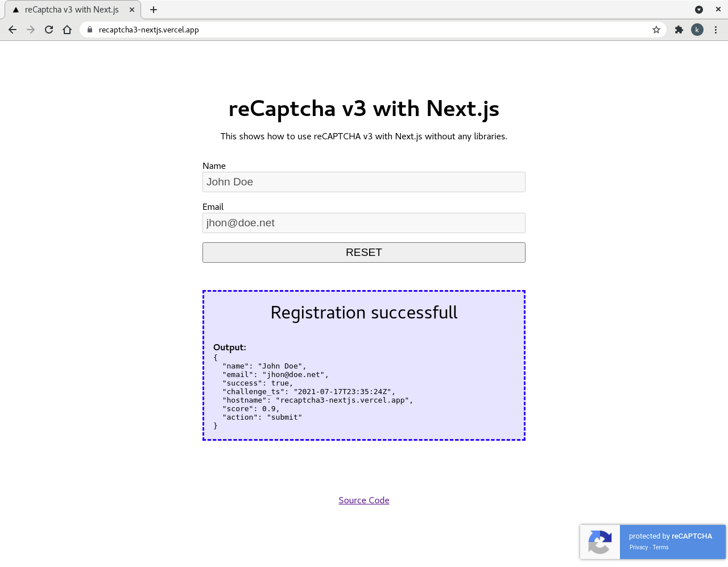The width and height of the screenshot is (728, 567).
Task: Click the reCAPTCHA logo badge
Action: pos(600,542)
